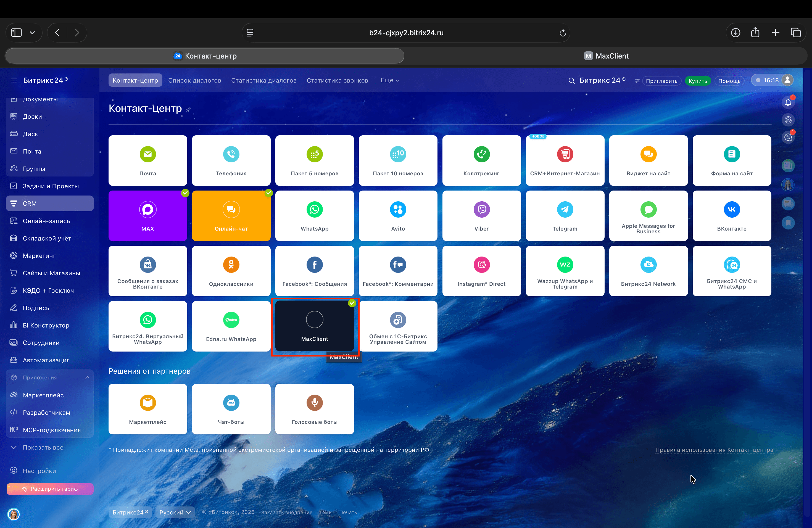This screenshot has height=528, width=812.
Task: Open the Одноклассники tile
Action: click(231, 271)
